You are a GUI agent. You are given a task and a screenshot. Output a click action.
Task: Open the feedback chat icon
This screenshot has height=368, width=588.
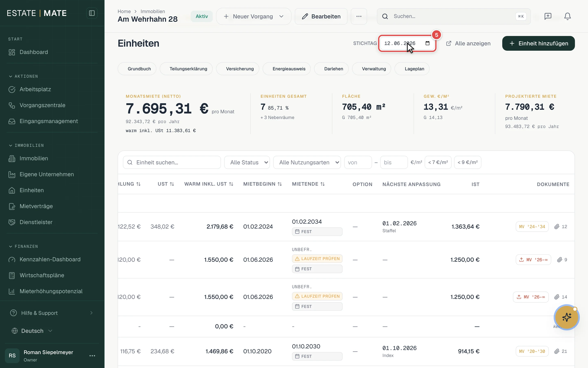548,16
